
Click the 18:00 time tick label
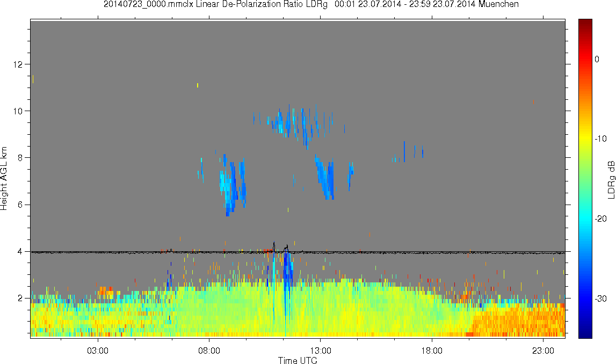coord(432,351)
